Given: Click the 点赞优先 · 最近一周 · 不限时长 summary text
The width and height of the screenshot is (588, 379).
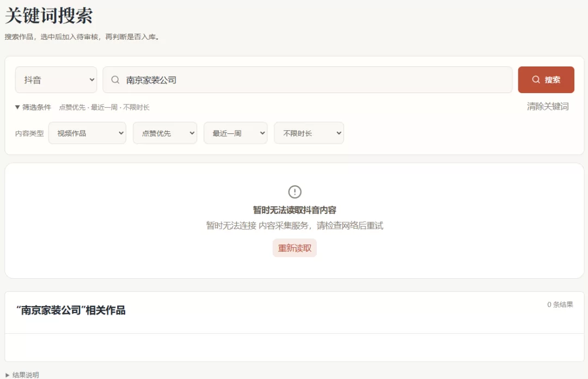Looking at the screenshot, I should click(x=104, y=107).
